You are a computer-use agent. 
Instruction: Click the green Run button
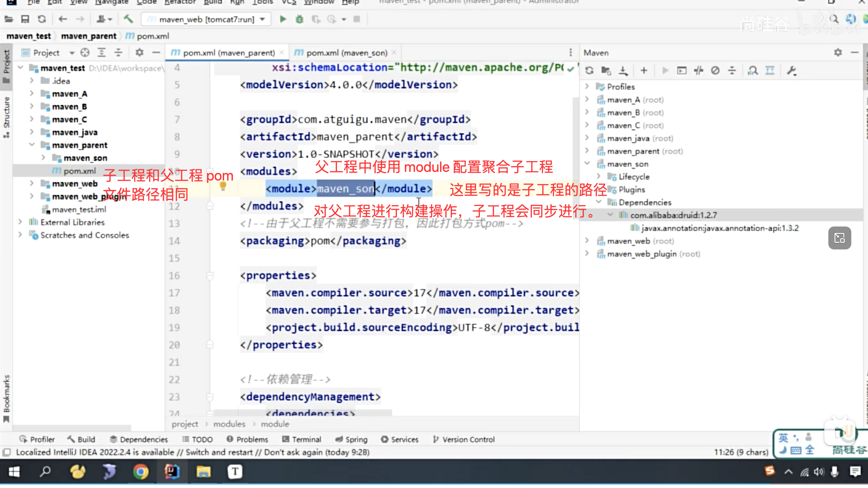283,20
